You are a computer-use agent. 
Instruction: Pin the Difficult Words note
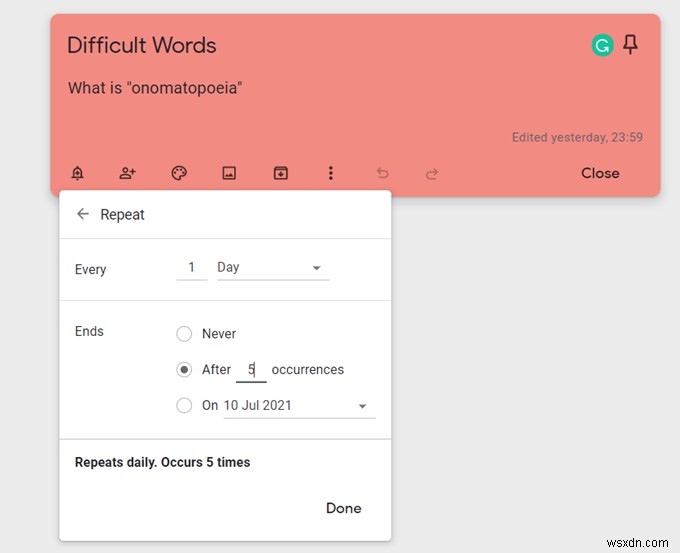[x=630, y=44]
